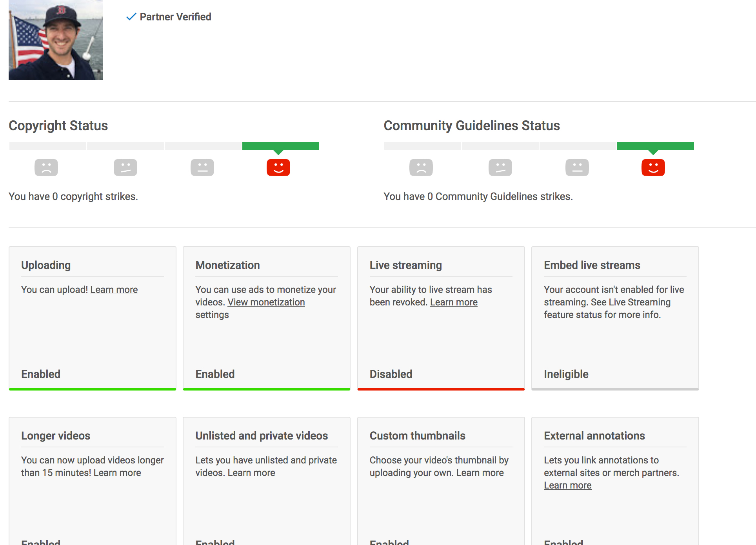Open Learn more in External annotations card
Image resolution: width=756 pixels, height=545 pixels.
568,485
